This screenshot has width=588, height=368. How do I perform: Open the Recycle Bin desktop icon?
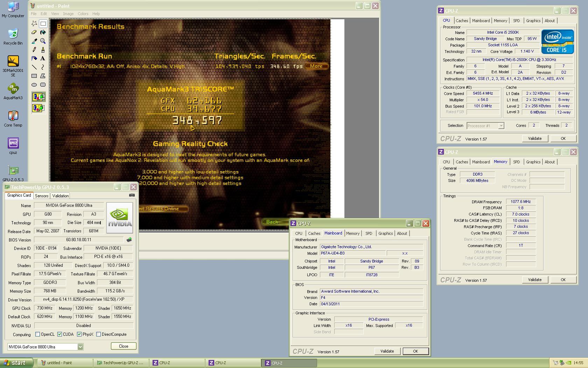click(13, 37)
